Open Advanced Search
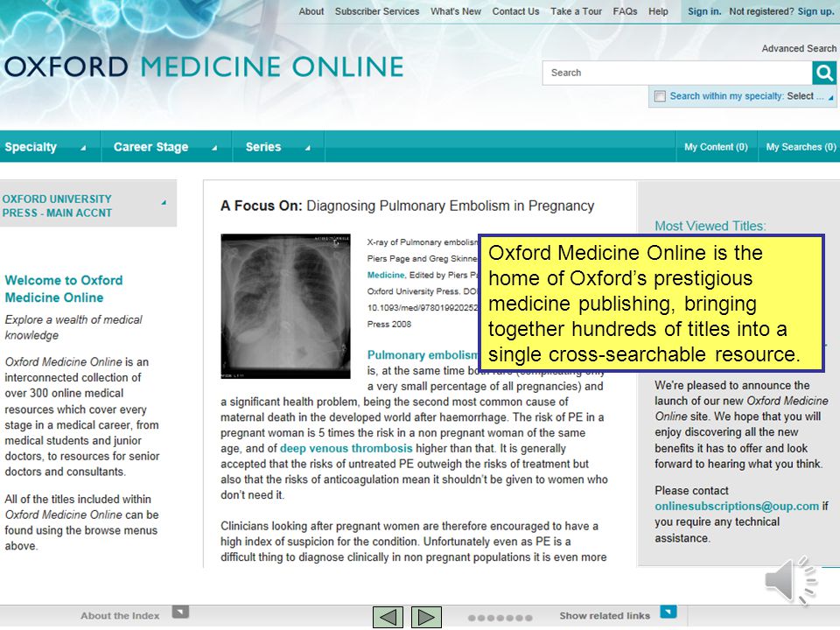 click(799, 48)
